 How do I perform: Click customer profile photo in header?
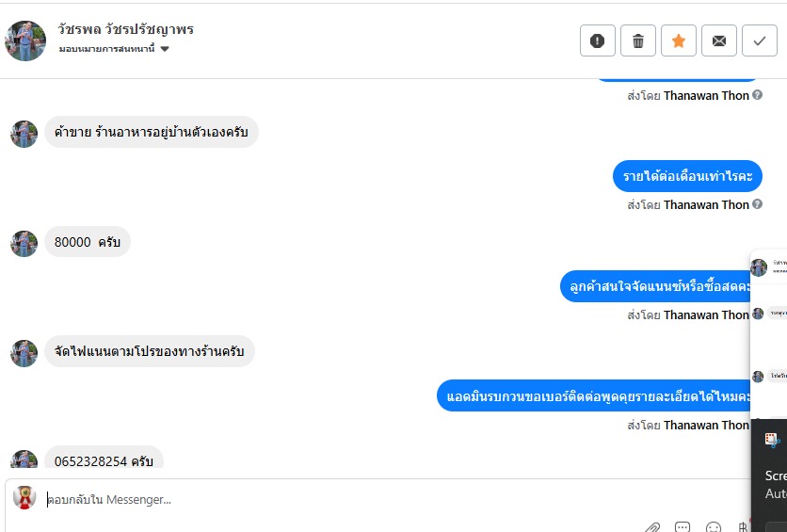(x=25, y=40)
